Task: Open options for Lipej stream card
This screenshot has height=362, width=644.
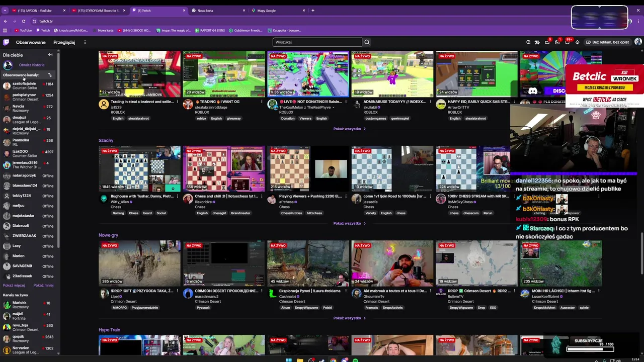Action: coord(177,291)
